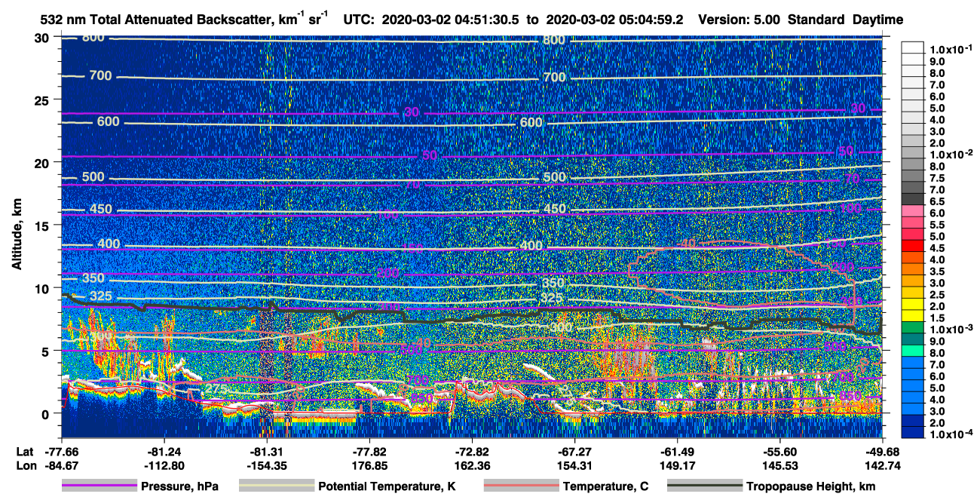Click the 'Lat' row label under the plot
The width and height of the screenshot is (980, 503).
[23, 452]
